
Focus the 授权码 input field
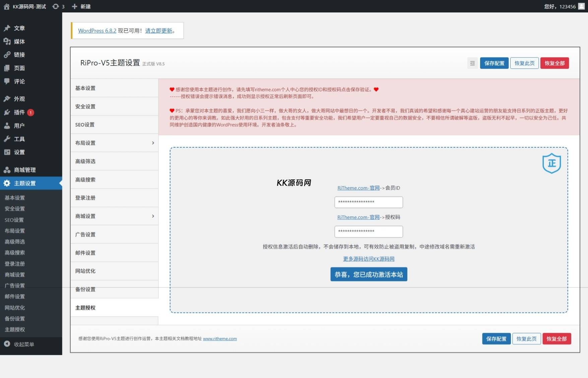click(x=369, y=231)
